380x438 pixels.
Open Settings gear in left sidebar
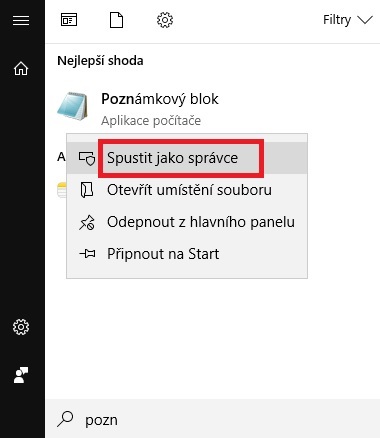[x=21, y=327]
